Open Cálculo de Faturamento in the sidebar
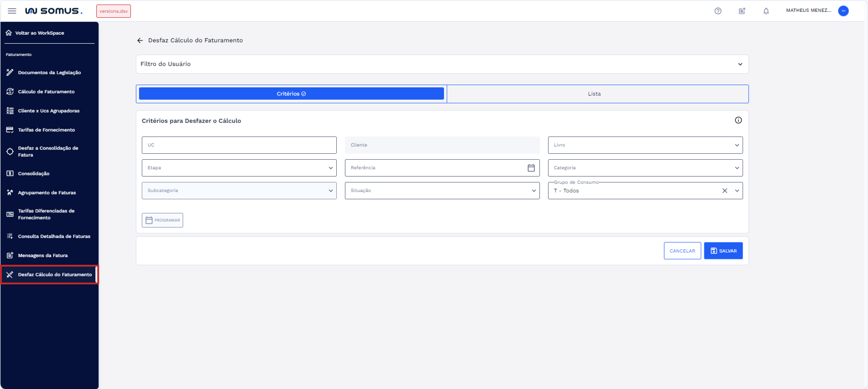This screenshot has width=868, height=389. point(46,91)
